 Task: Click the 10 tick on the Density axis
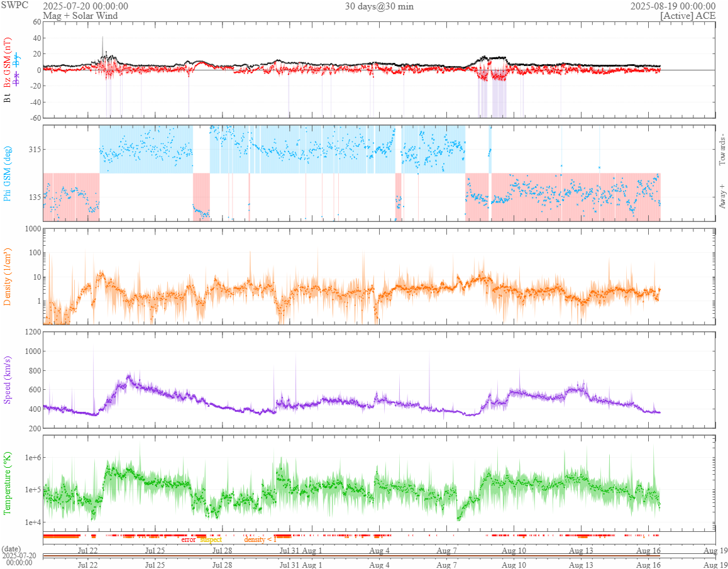point(36,277)
